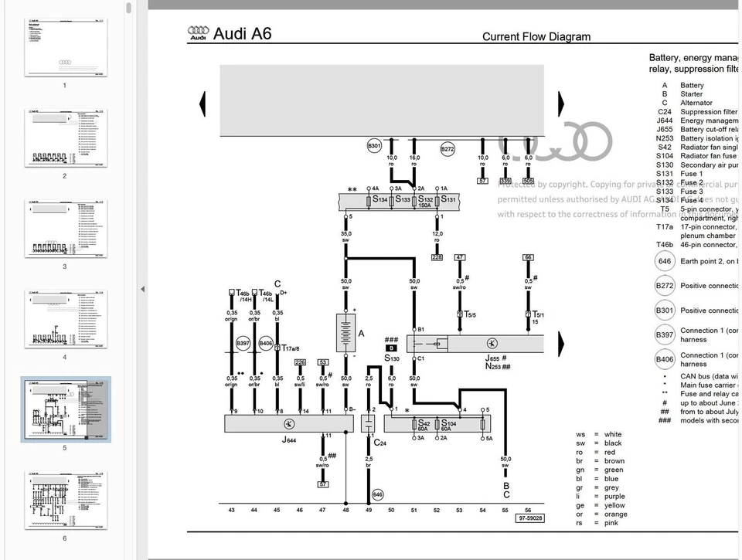Select the highlighted page 5 thumbnail
The height and width of the screenshot is (560, 742).
[66, 409]
